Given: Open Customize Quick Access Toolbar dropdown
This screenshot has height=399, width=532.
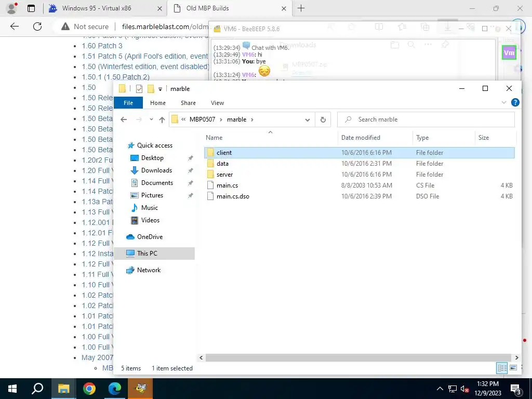Looking at the screenshot, I should [x=160, y=89].
